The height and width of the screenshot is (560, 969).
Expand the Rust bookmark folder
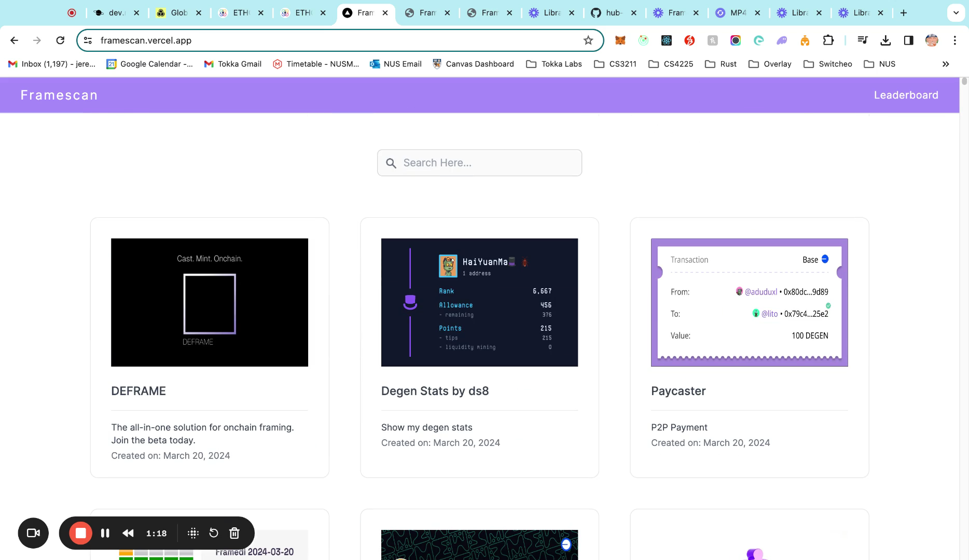[721, 64]
